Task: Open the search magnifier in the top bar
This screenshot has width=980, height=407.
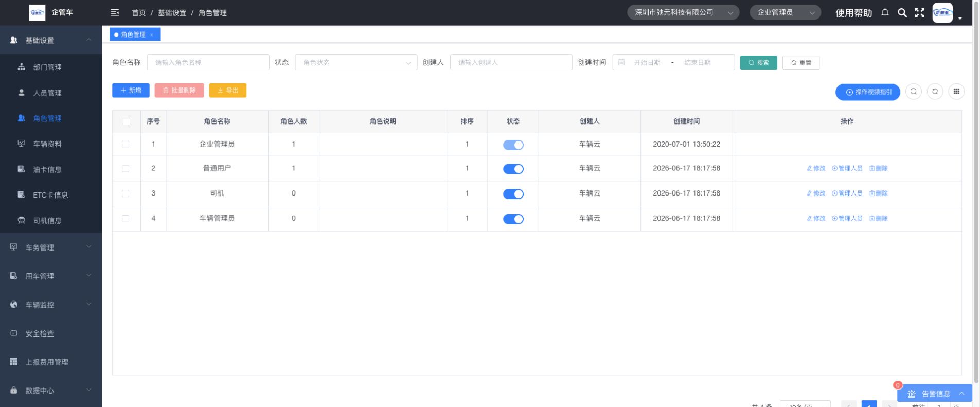Action: (902, 13)
